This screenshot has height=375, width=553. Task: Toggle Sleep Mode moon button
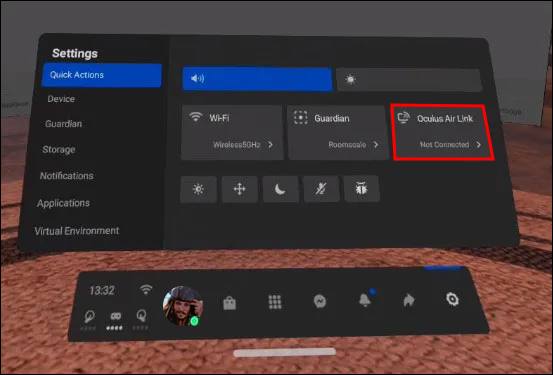tap(280, 189)
